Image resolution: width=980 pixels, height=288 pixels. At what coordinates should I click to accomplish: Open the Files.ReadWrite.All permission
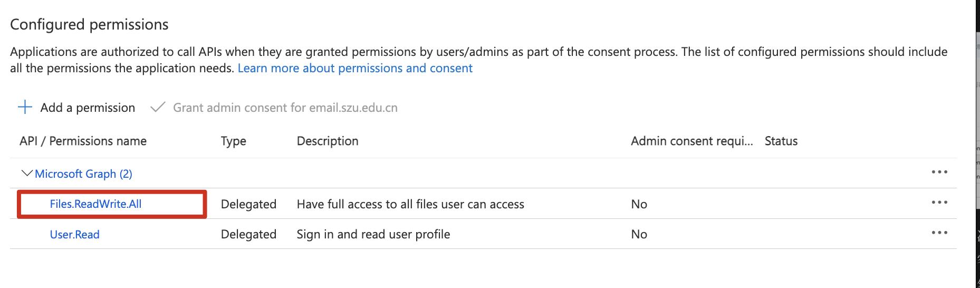point(95,204)
